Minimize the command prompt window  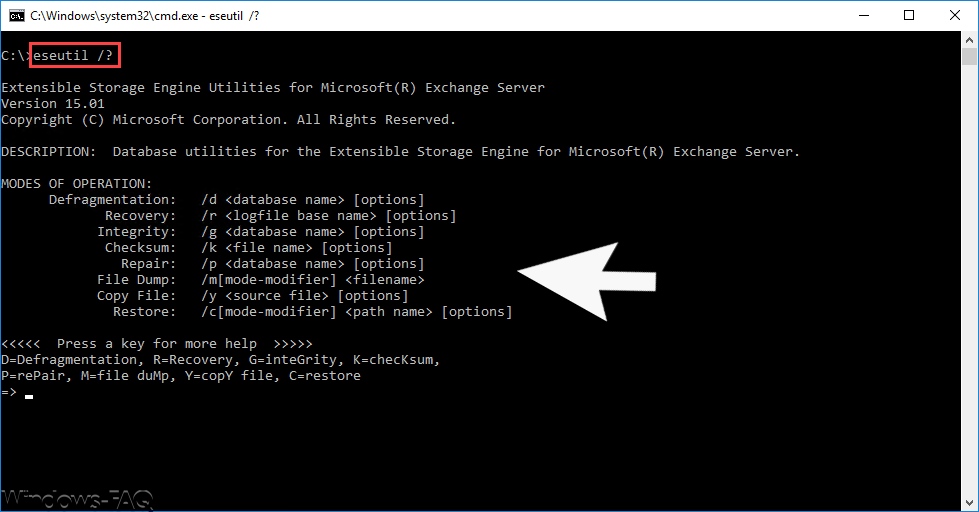coord(864,16)
